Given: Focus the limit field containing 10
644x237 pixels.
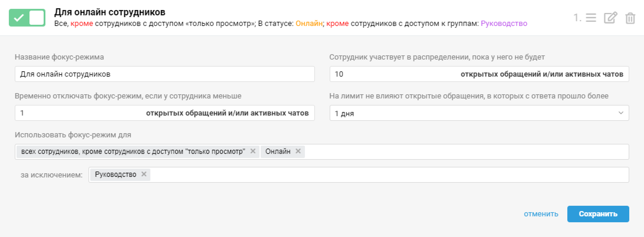Looking at the screenshot, I should pos(395,74).
